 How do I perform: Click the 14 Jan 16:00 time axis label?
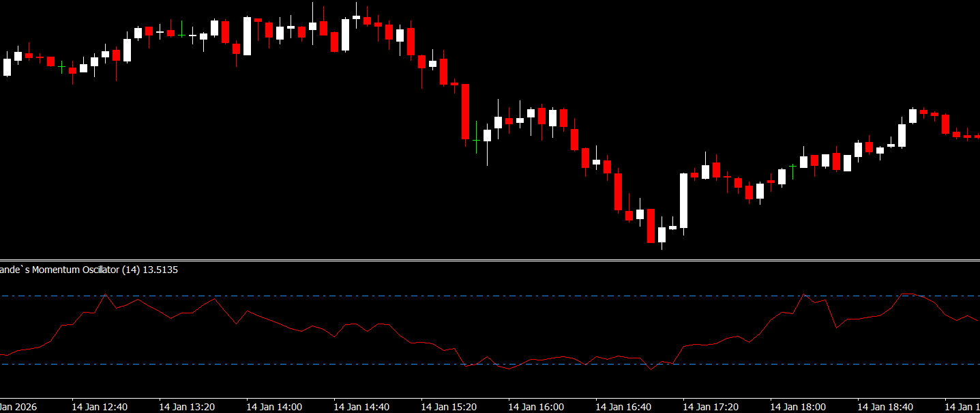click(x=536, y=407)
